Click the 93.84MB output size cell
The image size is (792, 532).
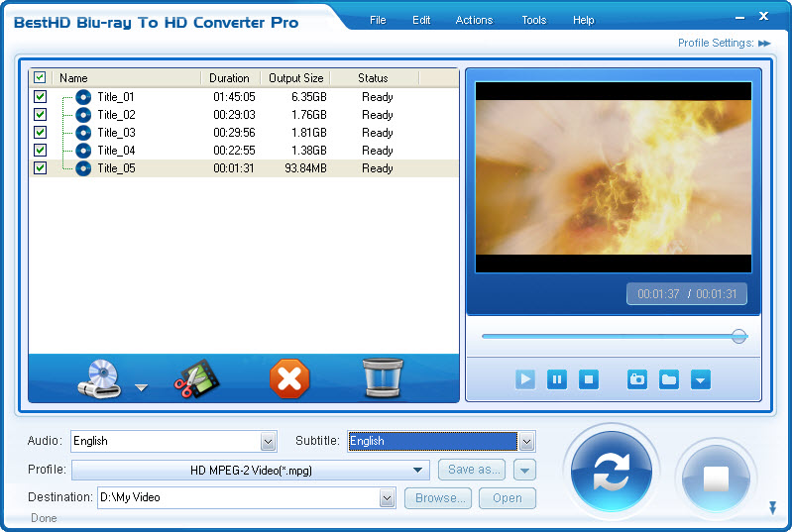point(305,168)
